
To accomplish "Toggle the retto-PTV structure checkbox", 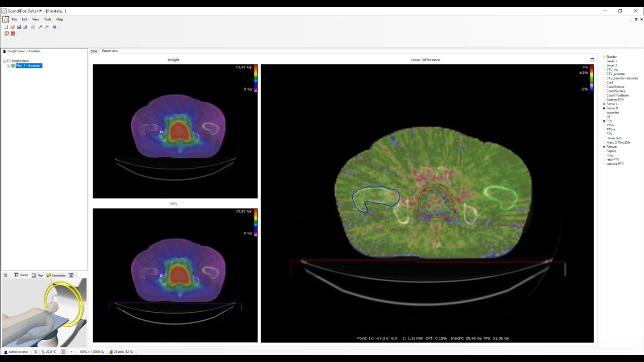I will (x=604, y=159).
